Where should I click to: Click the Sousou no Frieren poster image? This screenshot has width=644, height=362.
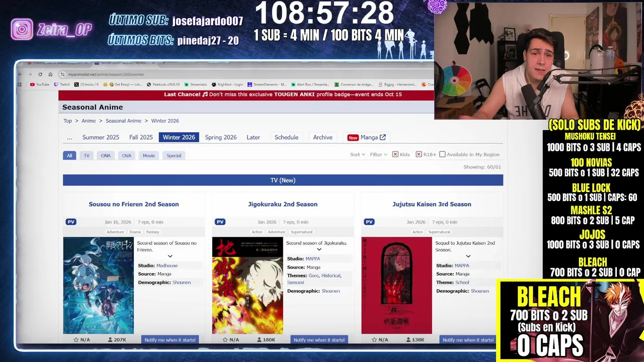tap(99, 286)
